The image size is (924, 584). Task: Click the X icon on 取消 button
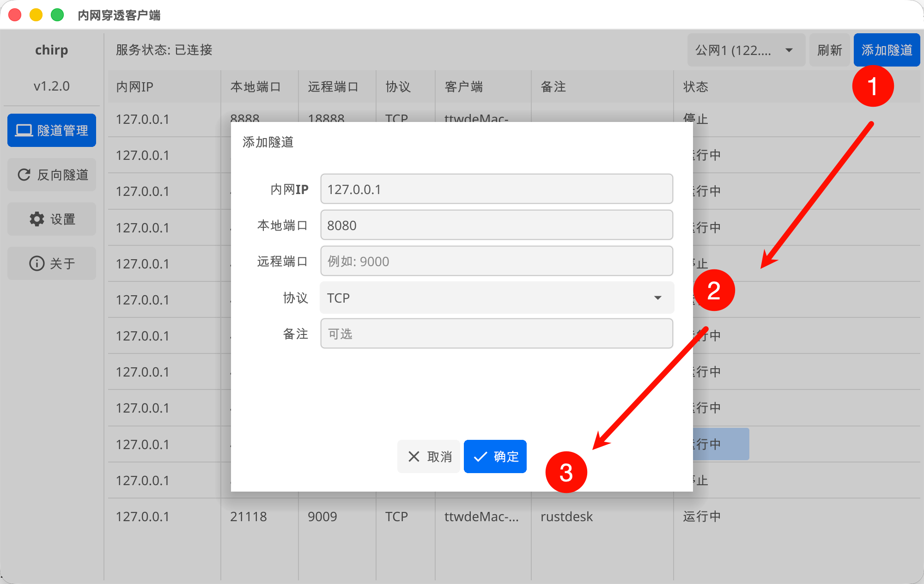[413, 456]
